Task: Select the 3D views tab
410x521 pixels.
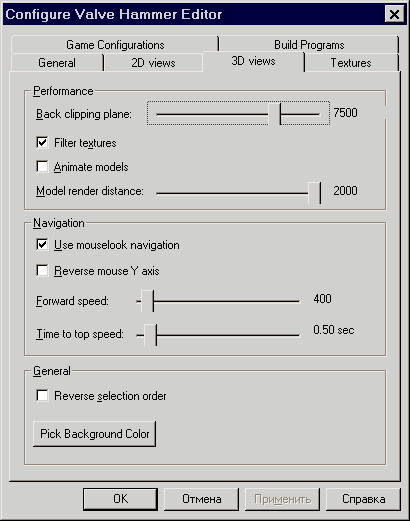Action: click(x=253, y=61)
